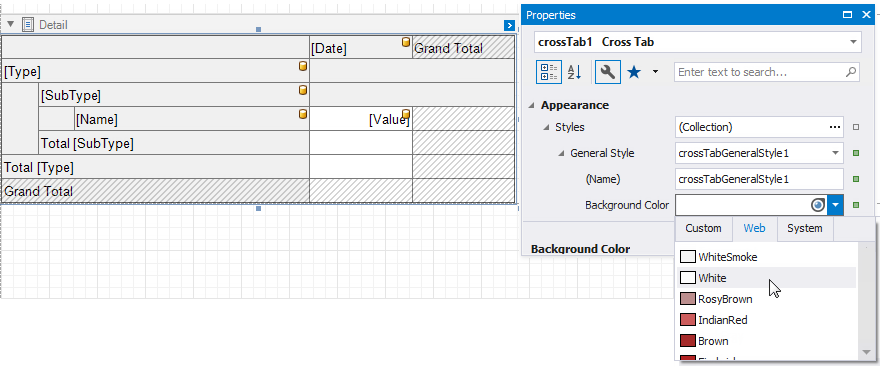Switch to the Custom color tab
The height and width of the screenshot is (367, 881).
703,228
